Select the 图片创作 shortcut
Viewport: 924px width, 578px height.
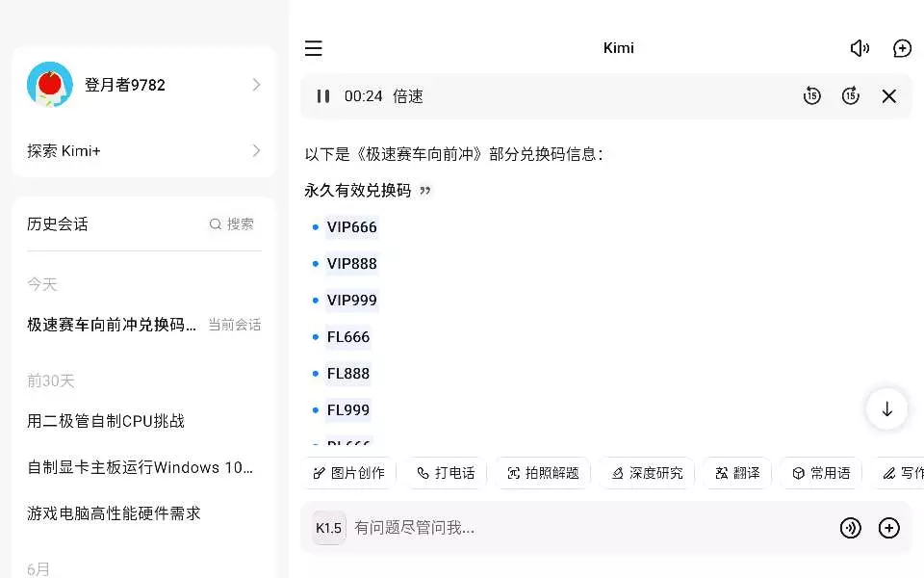click(348, 473)
